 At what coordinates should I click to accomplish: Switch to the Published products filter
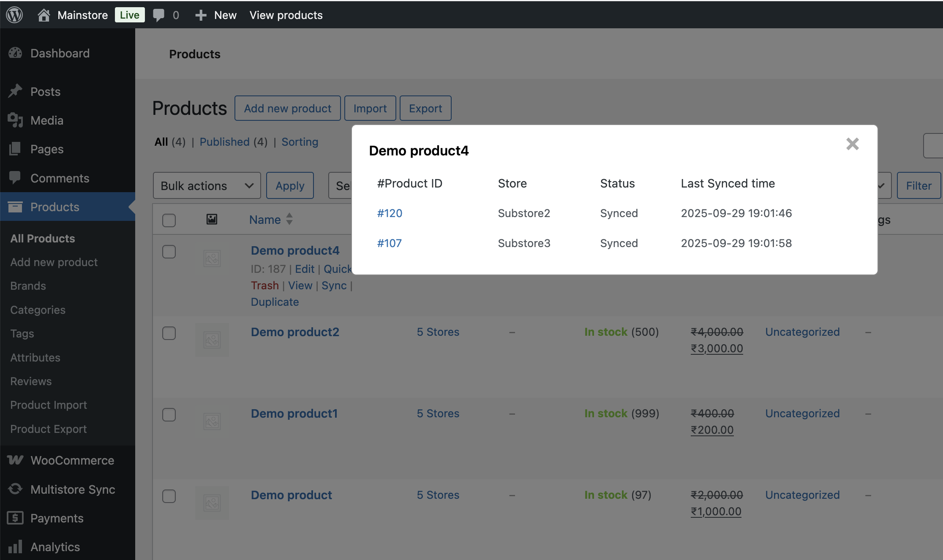tap(224, 142)
